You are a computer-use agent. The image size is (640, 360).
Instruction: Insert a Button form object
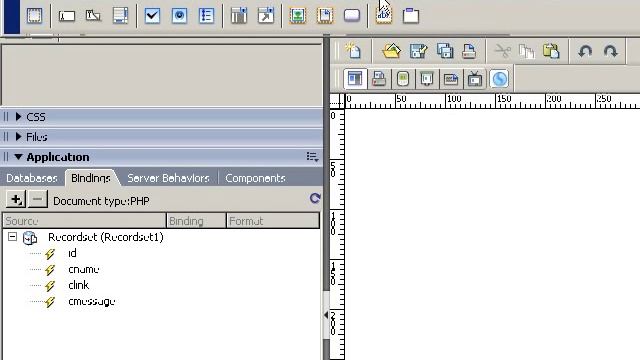(x=352, y=16)
